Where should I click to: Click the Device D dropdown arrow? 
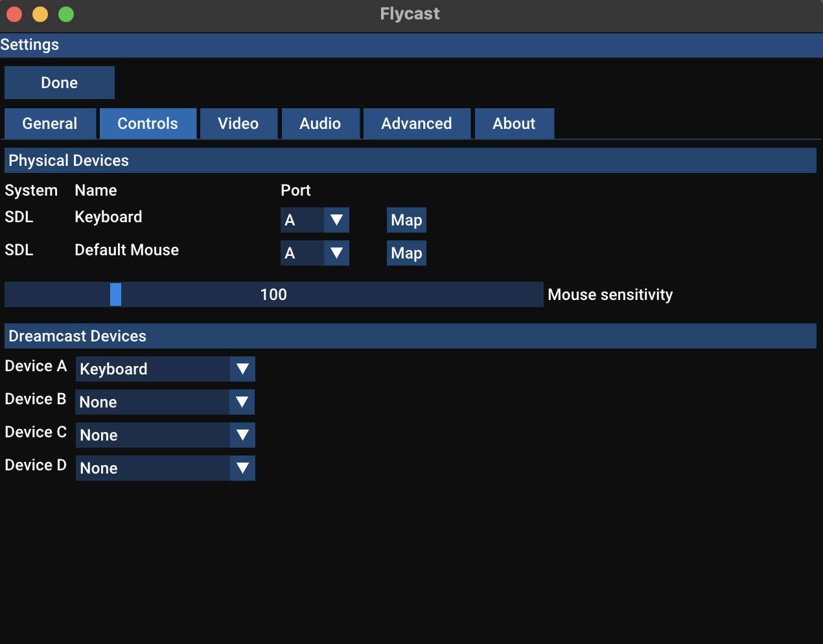[242, 468]
